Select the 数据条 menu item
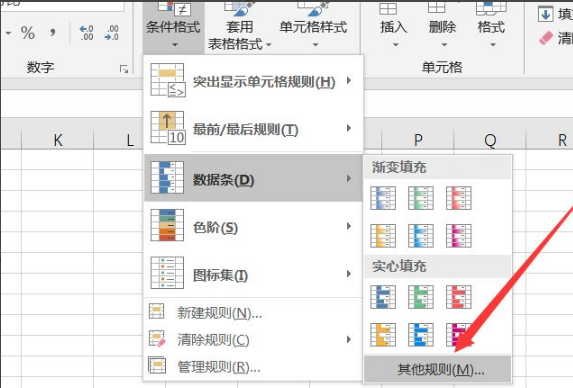This screenshot has width=573, height=388. click(253, 178)
